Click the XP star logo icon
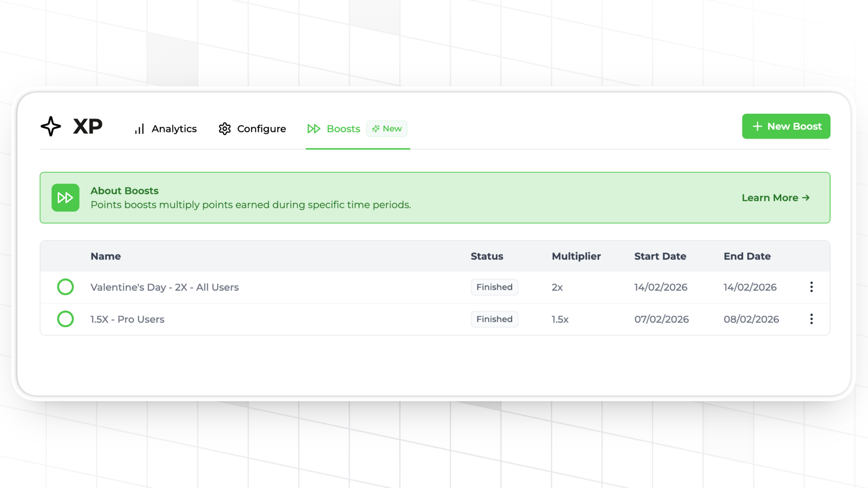 coord(51,127)
